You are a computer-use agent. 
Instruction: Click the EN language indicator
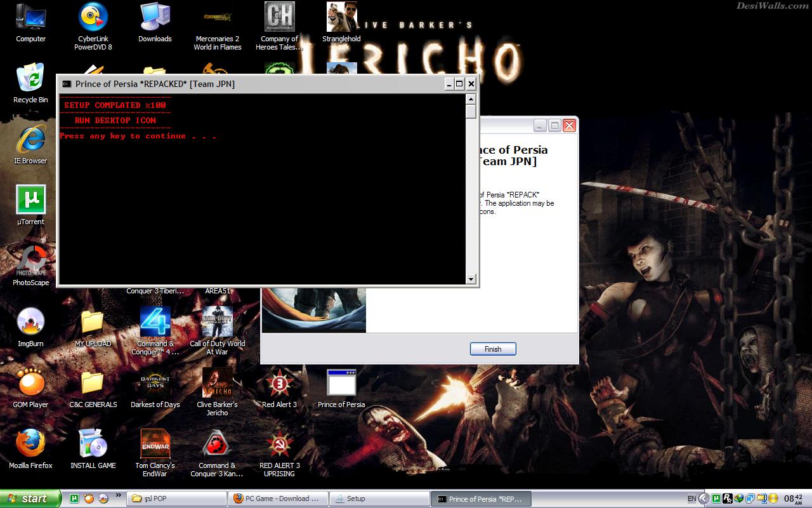pyautogui.click(x=691, y=499)
